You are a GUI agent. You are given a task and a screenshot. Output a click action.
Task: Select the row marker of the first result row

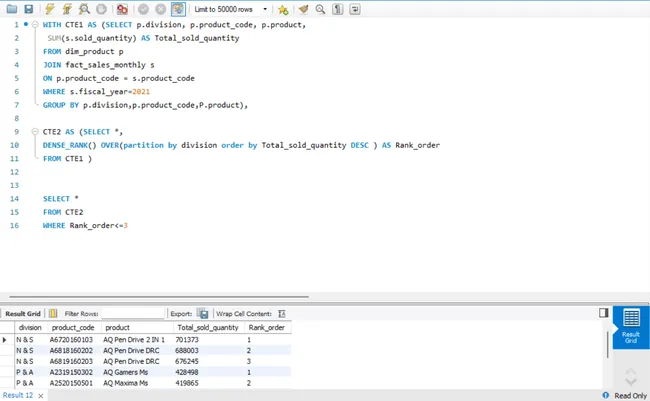click(x=5, y=340)
